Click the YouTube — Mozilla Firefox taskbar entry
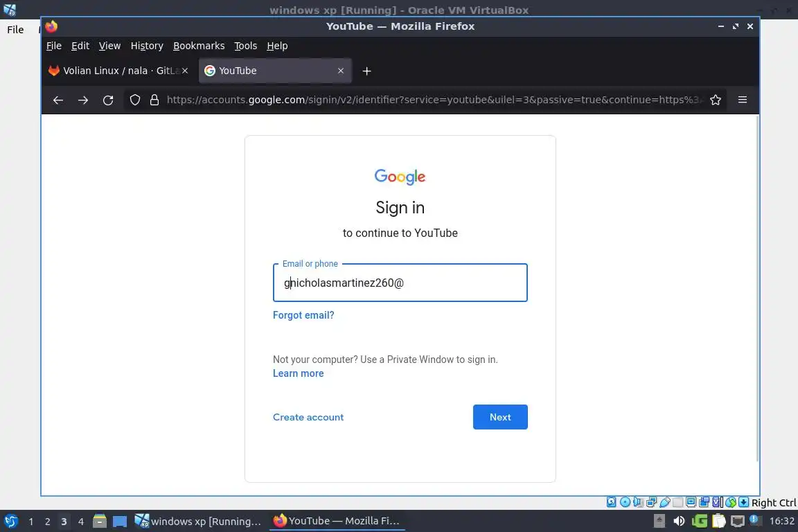 coord(337,521)
